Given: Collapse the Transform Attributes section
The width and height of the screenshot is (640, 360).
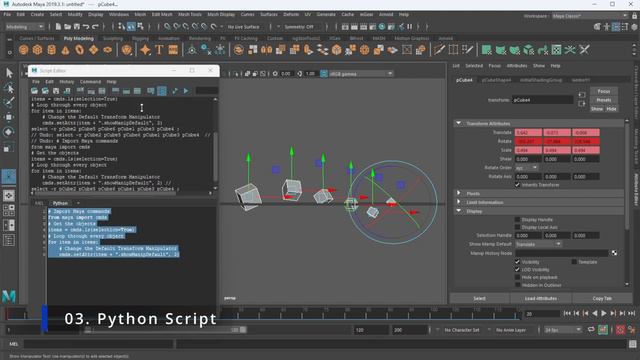Looking at the screenshot, I should (458, 123).
